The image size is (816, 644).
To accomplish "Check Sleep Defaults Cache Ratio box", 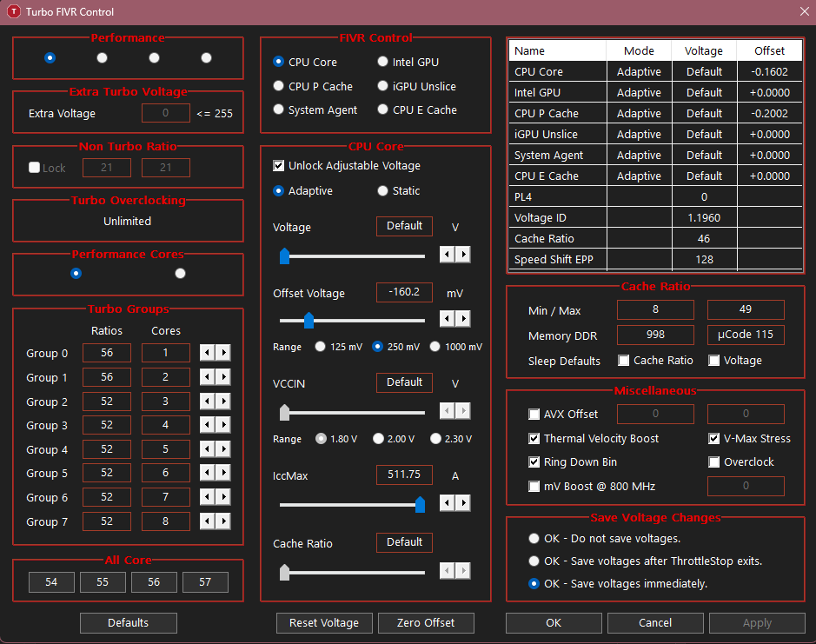I will click(623, 361).
